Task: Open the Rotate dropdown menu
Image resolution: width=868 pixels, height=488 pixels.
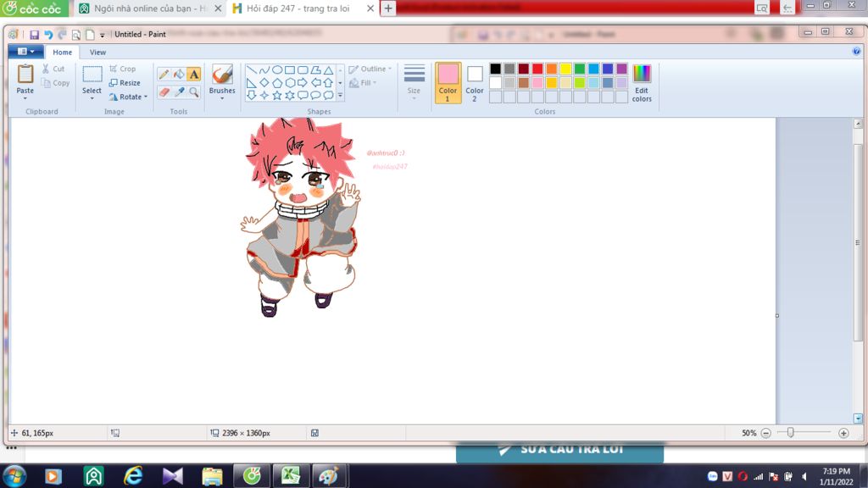Action: coord(129,97)
